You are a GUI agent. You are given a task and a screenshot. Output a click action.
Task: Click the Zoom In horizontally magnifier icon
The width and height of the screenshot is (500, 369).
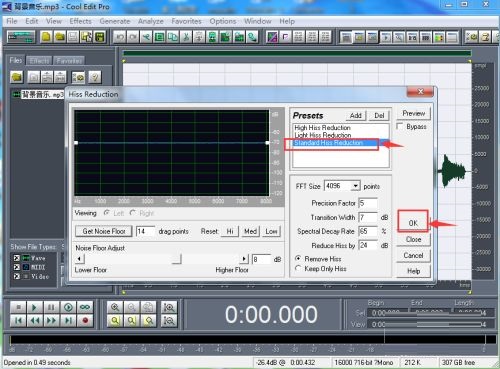(115, 307)
